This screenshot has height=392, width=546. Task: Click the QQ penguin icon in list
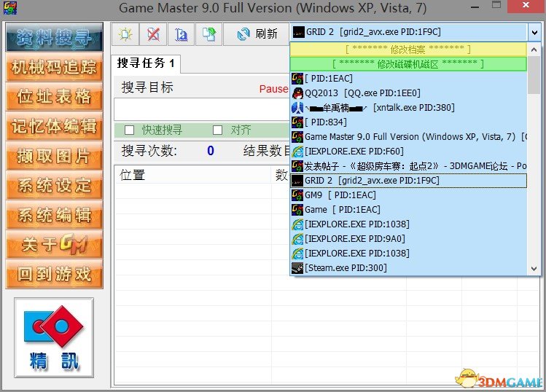[297, 93]
